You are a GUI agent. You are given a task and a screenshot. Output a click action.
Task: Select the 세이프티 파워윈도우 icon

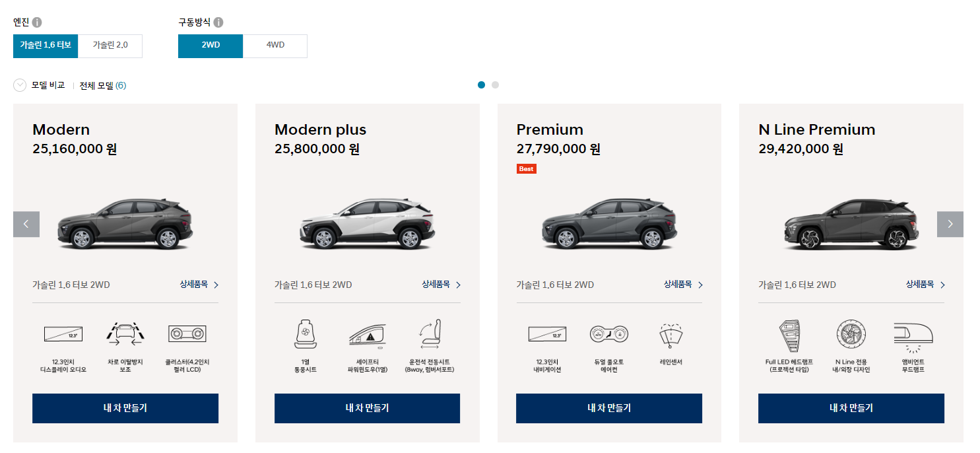point(367,337)
